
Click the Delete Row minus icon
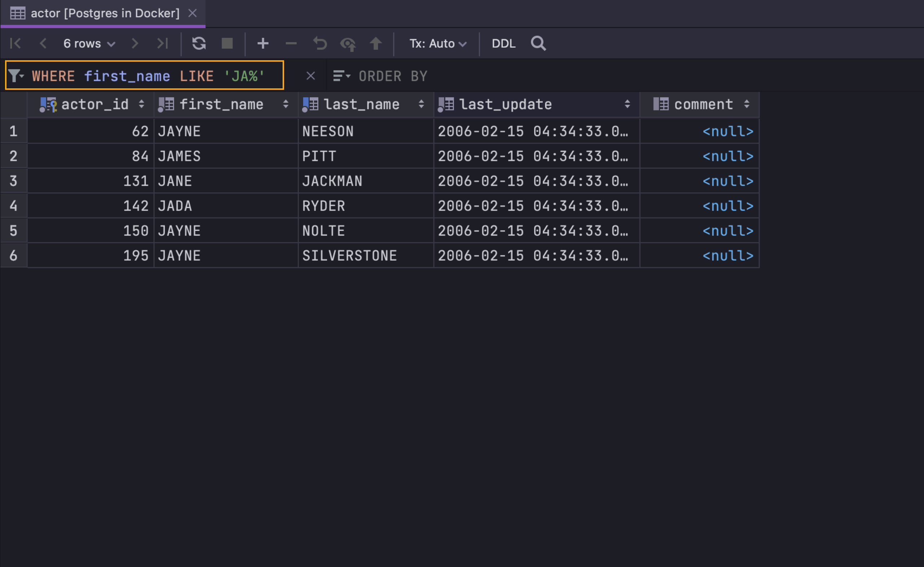pyautogui.click(x=291, y=44)
